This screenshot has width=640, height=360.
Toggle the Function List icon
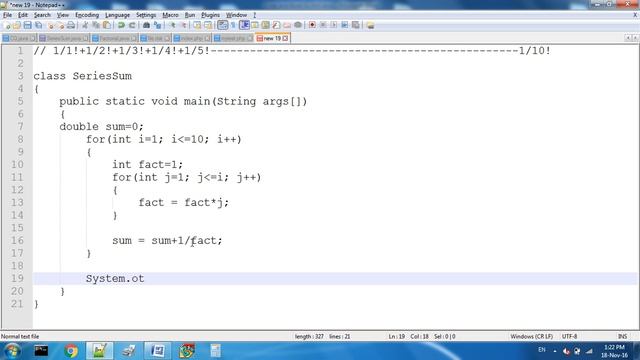pyautogui.click(x=276, y=25)
